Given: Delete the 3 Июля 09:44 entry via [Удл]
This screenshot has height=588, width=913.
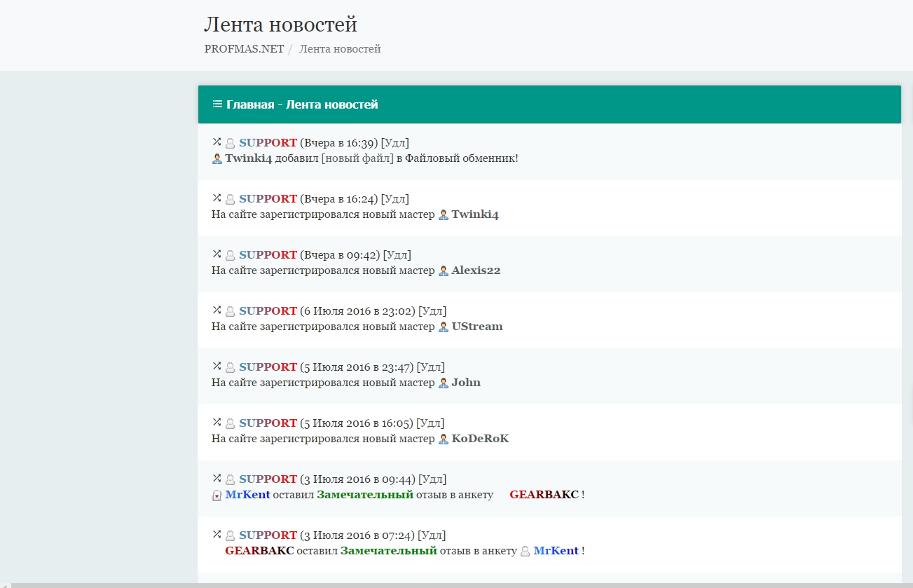Looking at the screenshot, I should (x=432, y=479).
